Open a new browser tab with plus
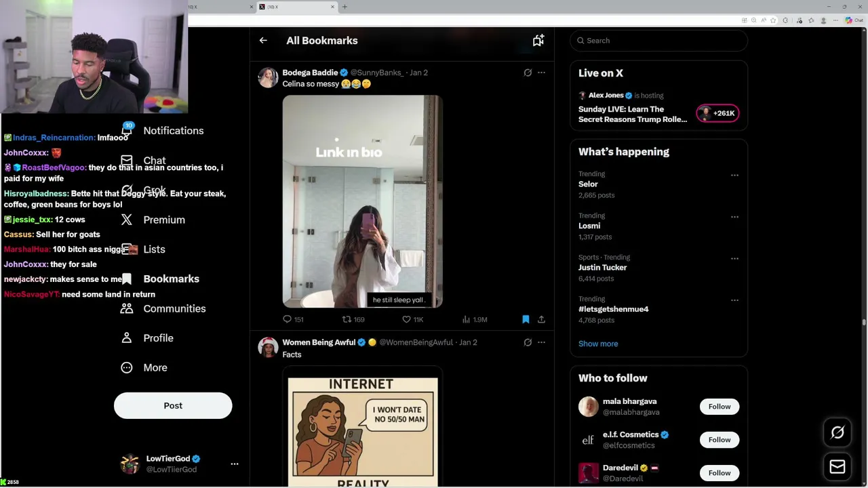This screenshot has height=488, width=868. pos(344,7)
